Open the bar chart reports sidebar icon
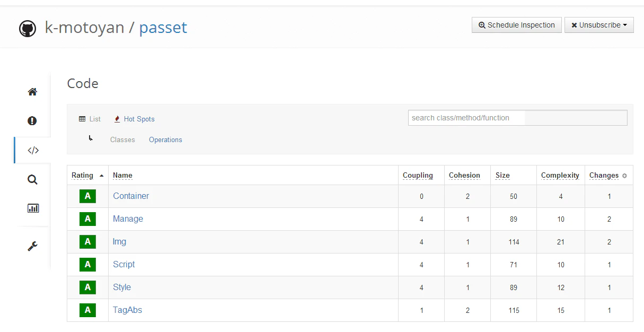This screenshot has height=332, width=644. (33, 208)
